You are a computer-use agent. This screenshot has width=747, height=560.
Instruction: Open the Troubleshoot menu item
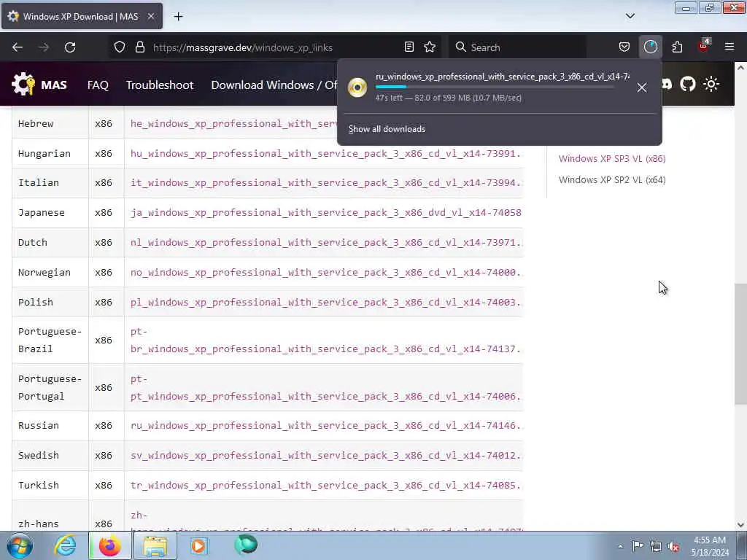[160, 85]
